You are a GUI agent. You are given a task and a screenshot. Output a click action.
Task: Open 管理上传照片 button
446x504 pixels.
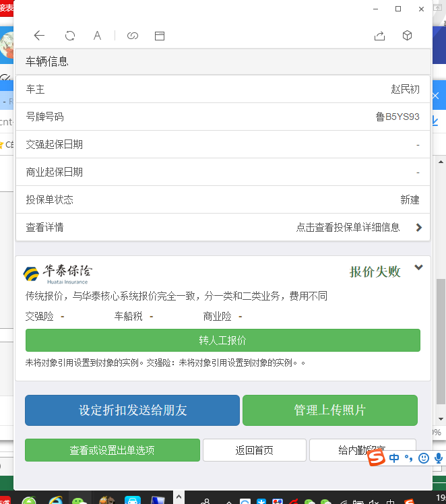[330, 410]
